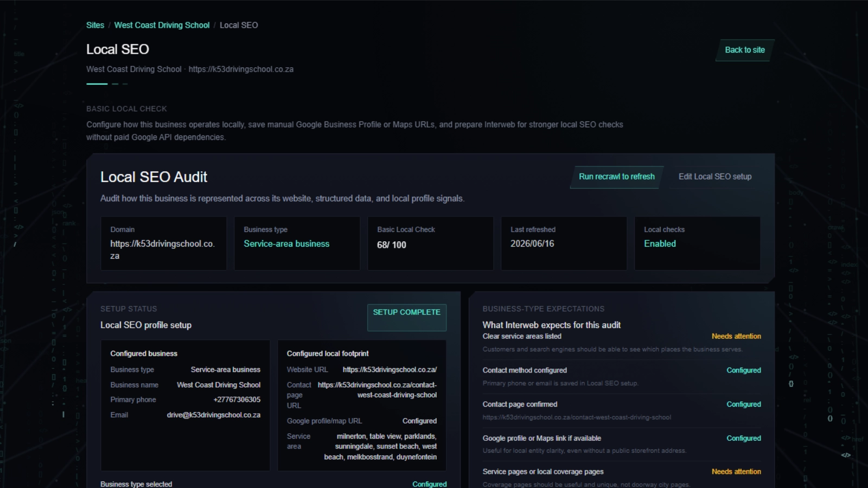Click the contact page URL under Contact page confirmed

pyautogui.click(x=577, y=418)
